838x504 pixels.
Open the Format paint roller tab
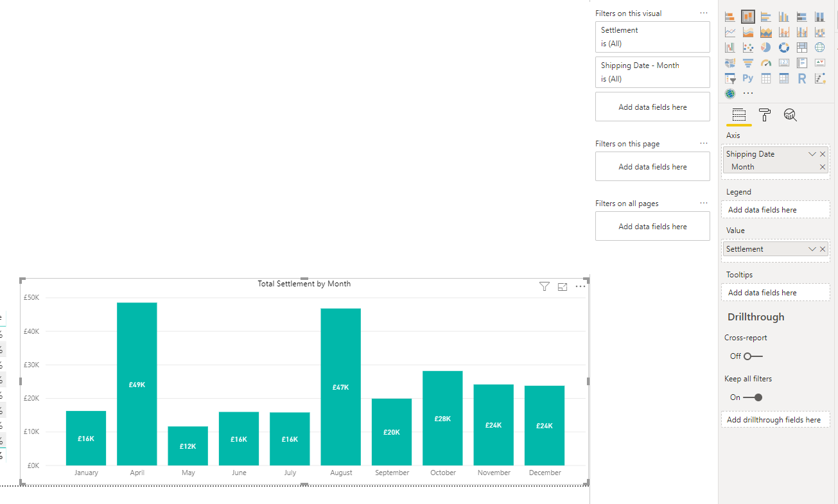pos(765,115)
